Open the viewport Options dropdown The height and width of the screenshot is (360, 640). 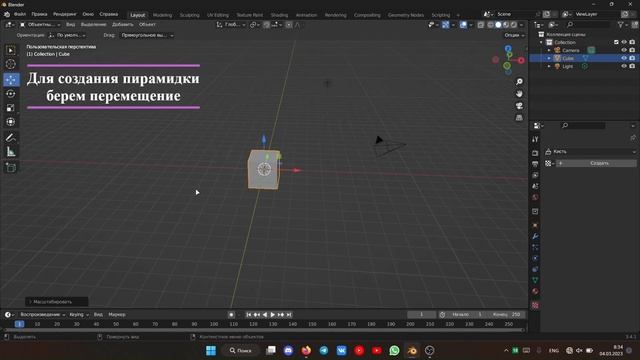(514, 36)
